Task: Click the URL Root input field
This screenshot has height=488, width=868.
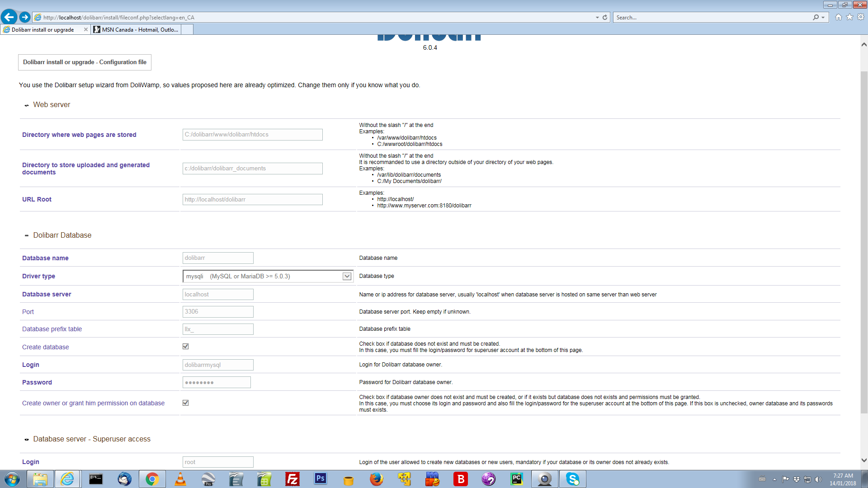Action: point(252,199)
